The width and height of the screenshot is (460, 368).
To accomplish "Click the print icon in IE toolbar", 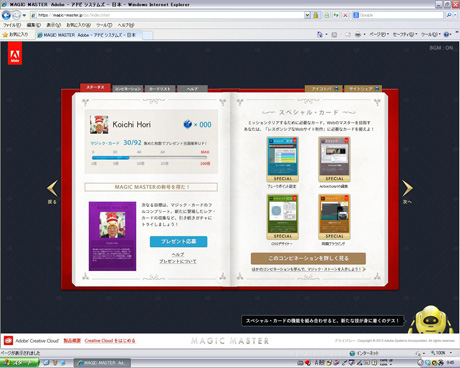I will [x=358, y=34].
